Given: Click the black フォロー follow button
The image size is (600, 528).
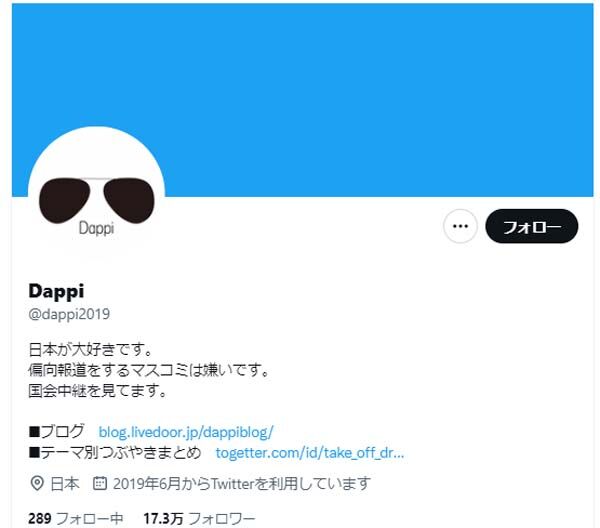Looking at the screenshot, I should pyautogui.click(x=532, y=226).
